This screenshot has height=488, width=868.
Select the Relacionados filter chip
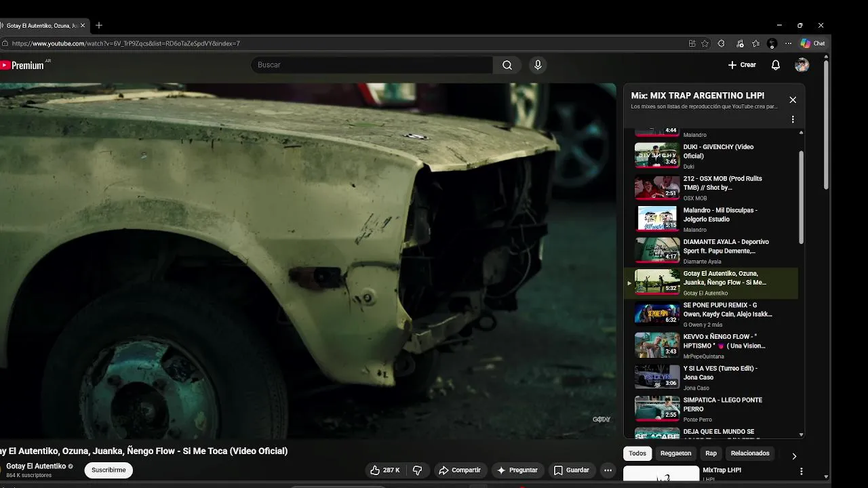pyautogui.click(x=750, y=453)
